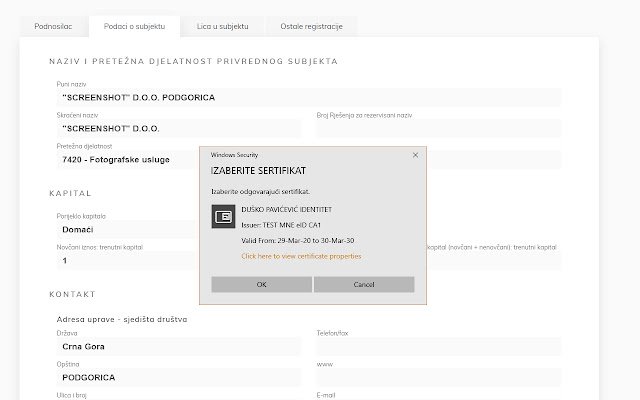Switch to the Podnosilac tab

click(x=53, y=27)
